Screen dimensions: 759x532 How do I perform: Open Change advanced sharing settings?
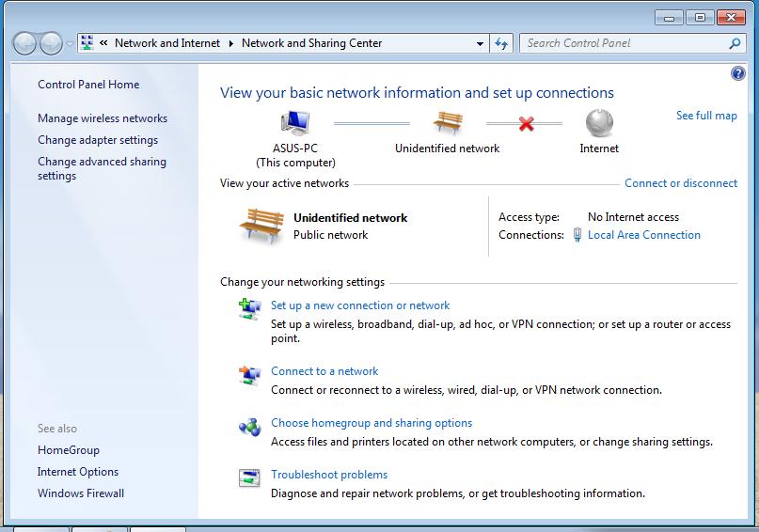(102, 168)
